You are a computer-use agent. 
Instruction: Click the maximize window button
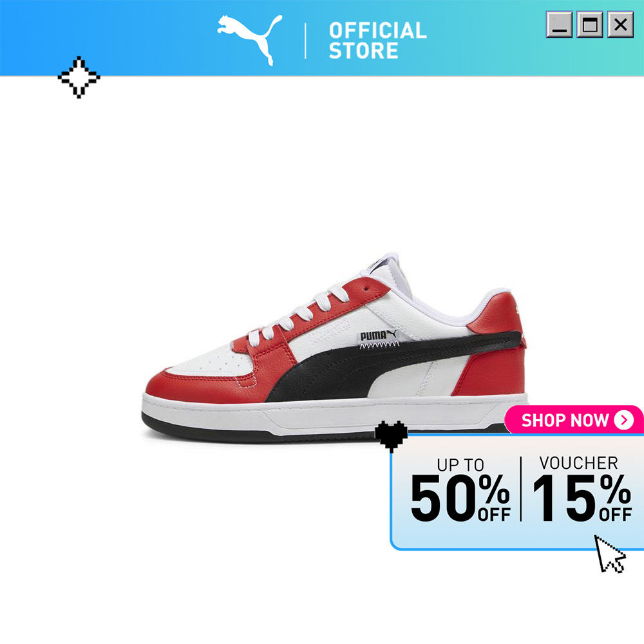tap(590, 24)
